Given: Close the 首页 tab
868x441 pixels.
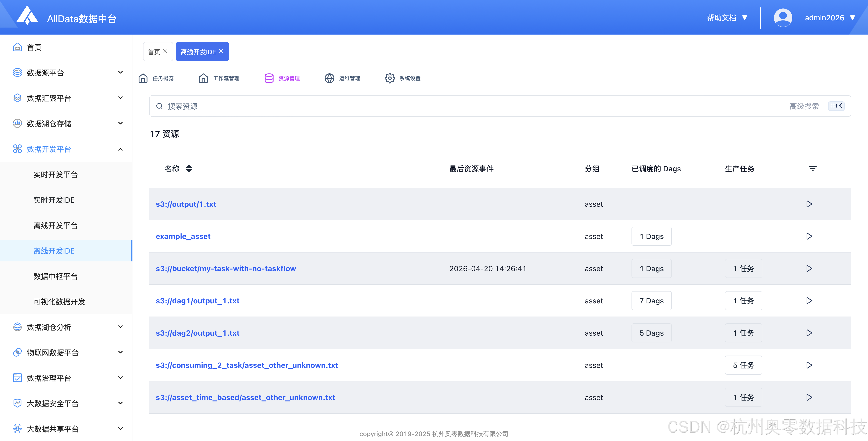Looking at the screenshot, I should pos(166,51).
